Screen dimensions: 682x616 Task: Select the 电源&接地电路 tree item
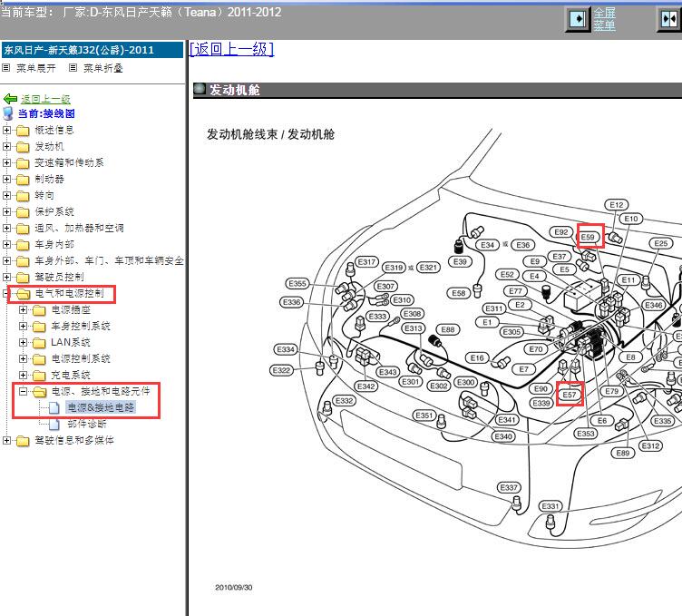101,407
